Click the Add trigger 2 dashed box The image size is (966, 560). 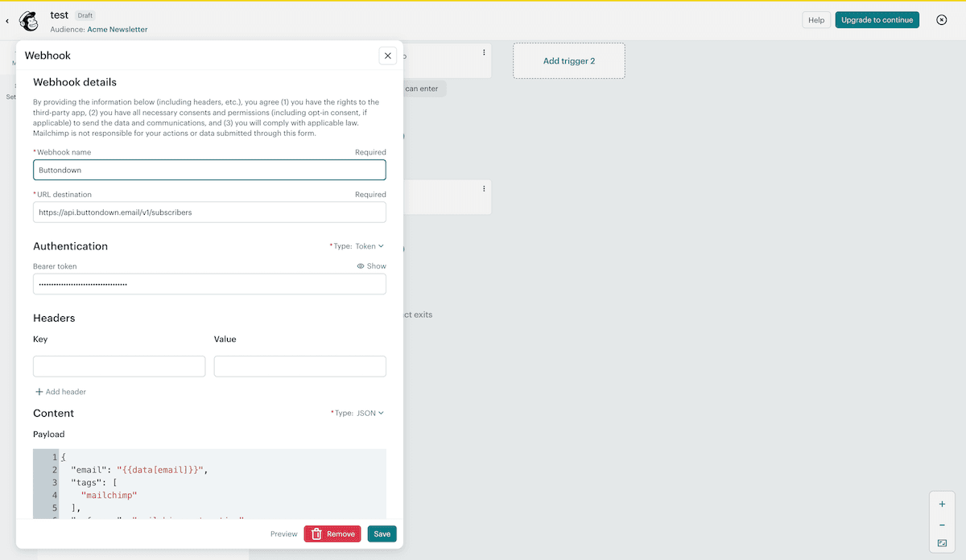coord(568,60)
